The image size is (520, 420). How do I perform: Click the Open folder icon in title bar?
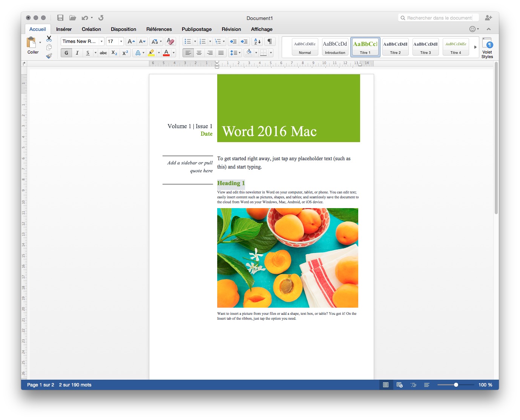(x=73, y=18)
